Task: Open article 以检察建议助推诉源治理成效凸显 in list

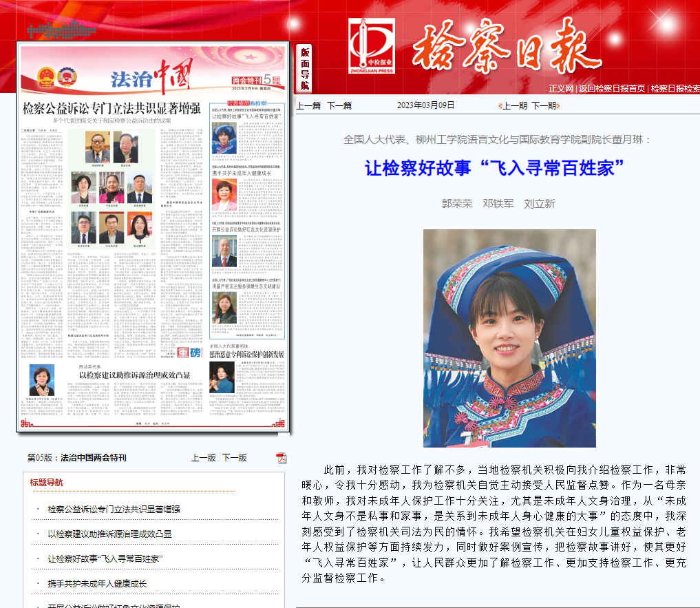Action: pos(110,534)
